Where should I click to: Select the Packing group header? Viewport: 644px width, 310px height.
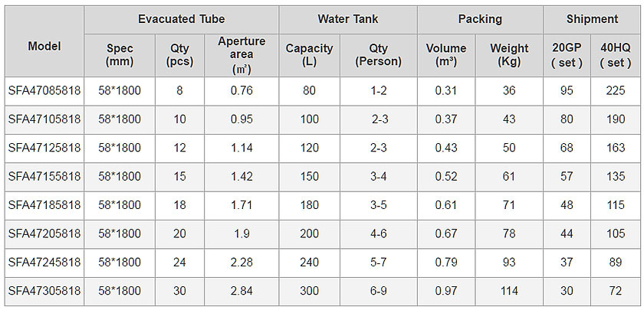click(x=480, y=19)
